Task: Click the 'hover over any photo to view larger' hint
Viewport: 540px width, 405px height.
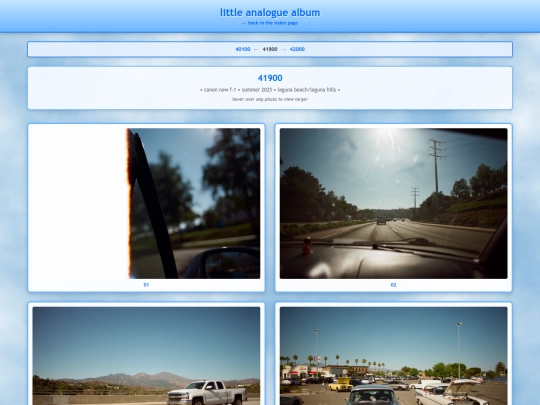Action: (270, 99)
